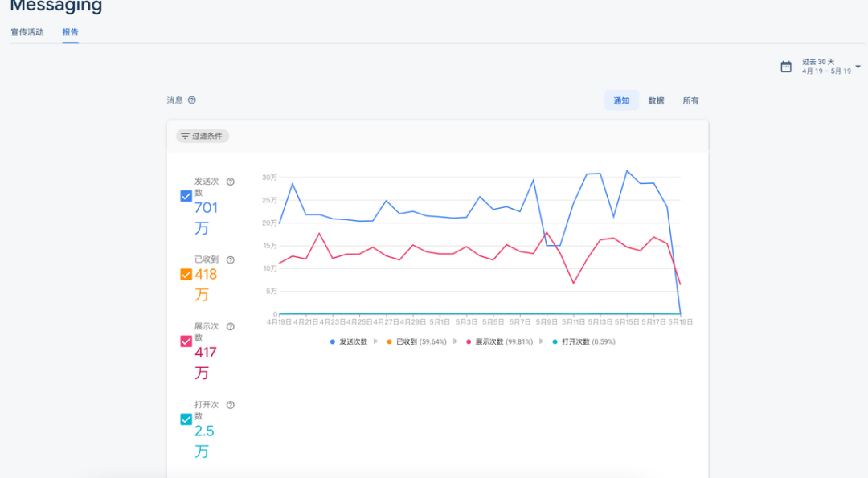Uncheck the 已收到 orange checkbox
Image resolution: width=868 pixels, height=478 pixels.
(186, 275)
